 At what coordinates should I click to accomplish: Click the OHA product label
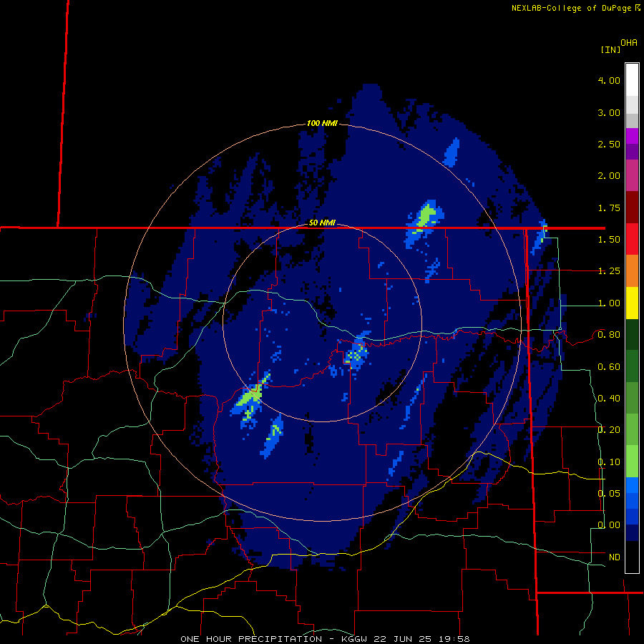pyautogui.click(x=629, y=43)
